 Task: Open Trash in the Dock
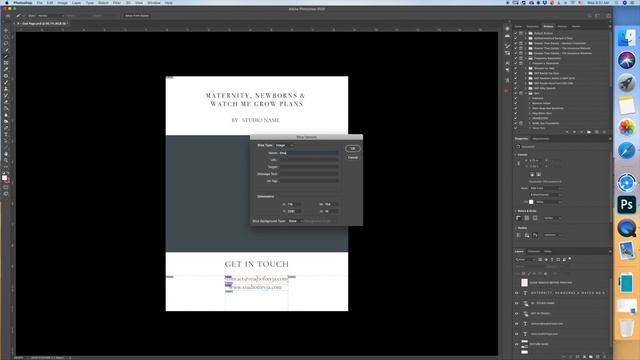pos(627,327)
